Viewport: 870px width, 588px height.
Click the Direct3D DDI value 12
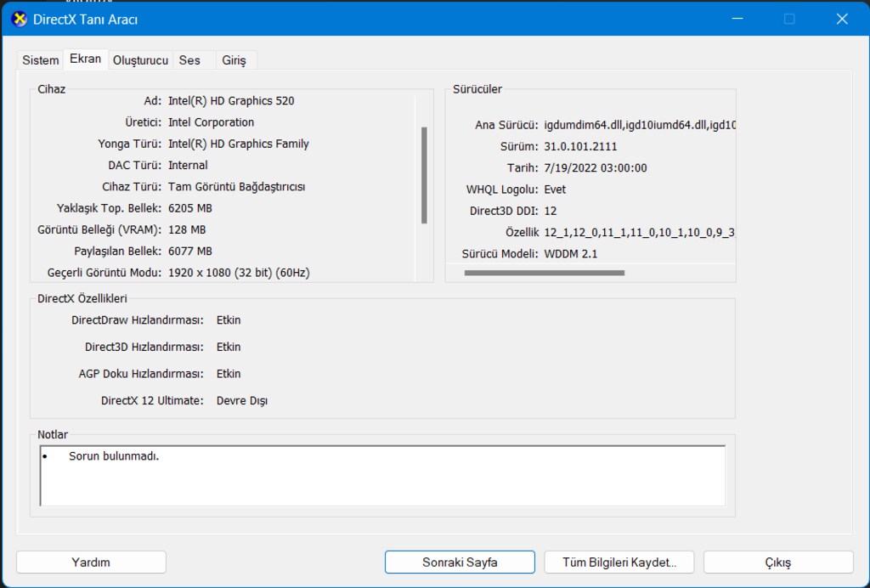(551, 211)
